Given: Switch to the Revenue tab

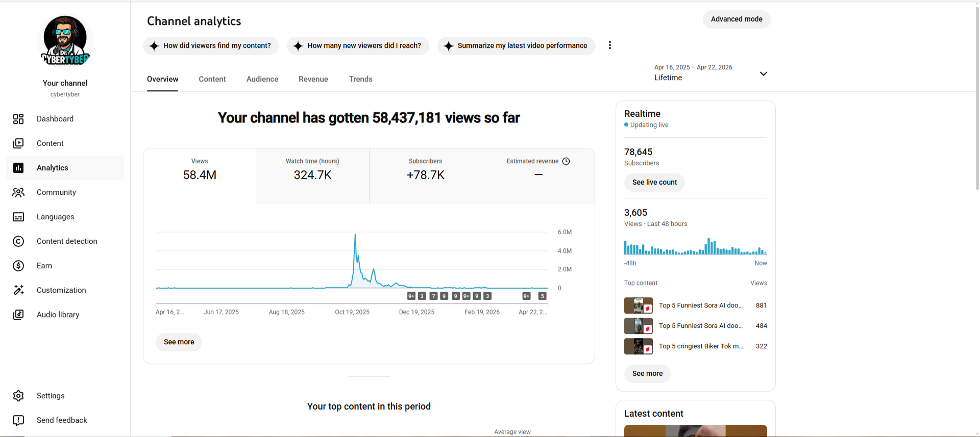Looking at the screenshot, I should tap(313, 79).
